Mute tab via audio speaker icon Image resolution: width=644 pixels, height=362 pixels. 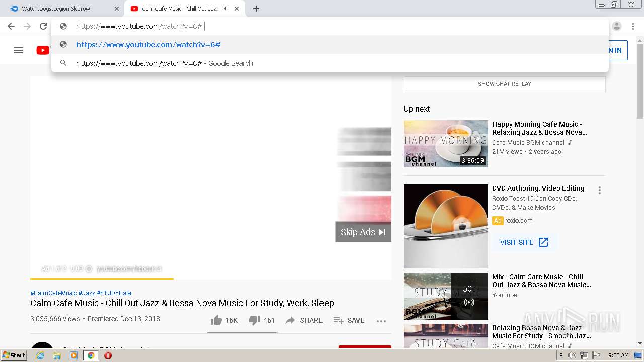click(x=226, y=9)
